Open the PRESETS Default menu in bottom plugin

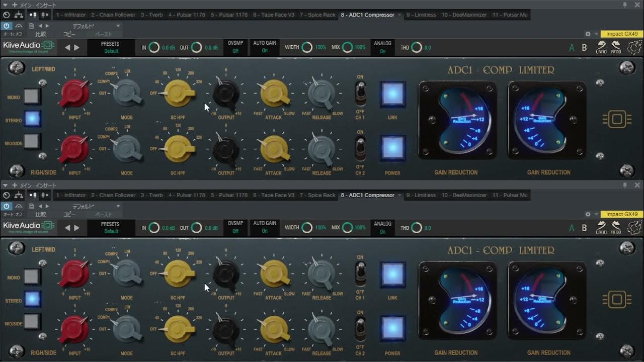pyautogui.click(x=111, y=228)
